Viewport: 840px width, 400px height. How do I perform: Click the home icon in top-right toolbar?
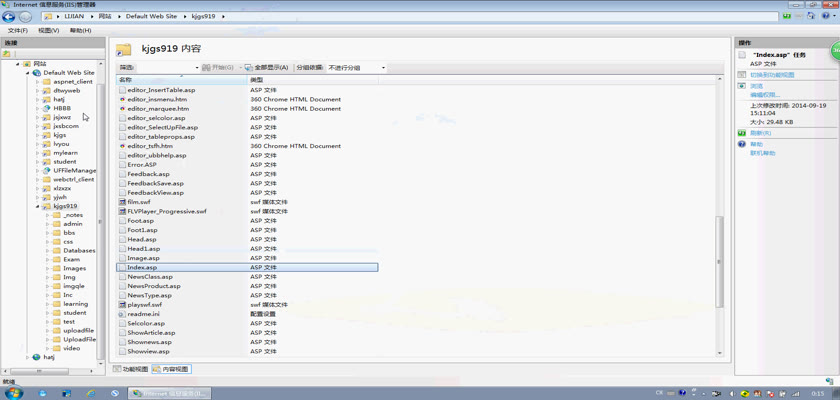(814, 17)
